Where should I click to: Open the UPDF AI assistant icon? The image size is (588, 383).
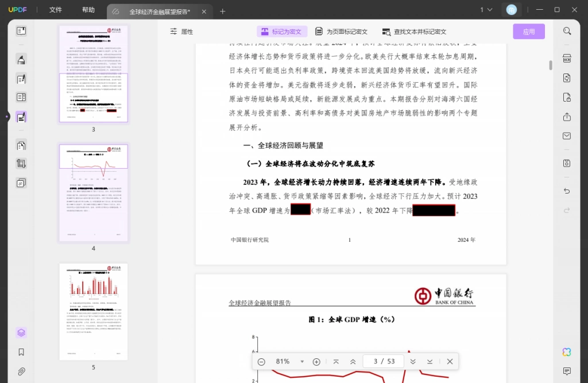point(567,352)
